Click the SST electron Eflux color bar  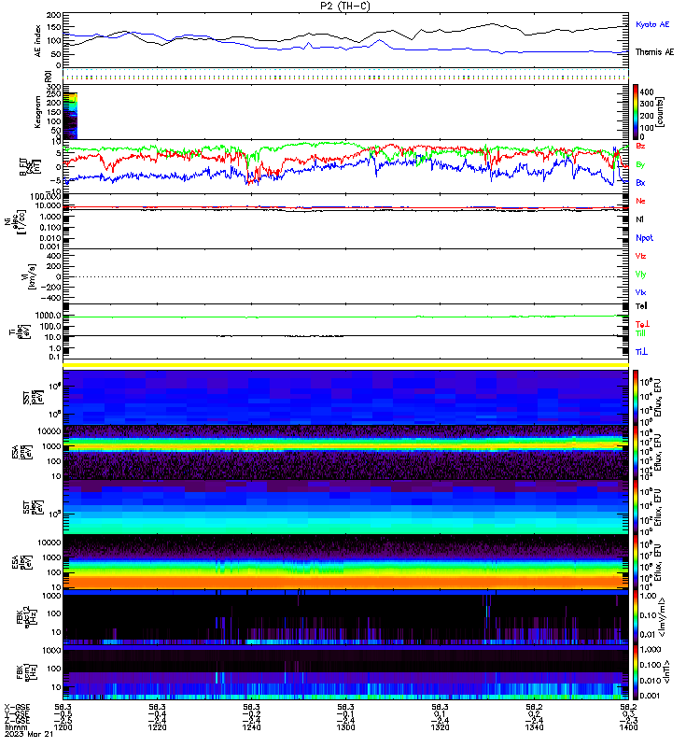coord(636,507)
